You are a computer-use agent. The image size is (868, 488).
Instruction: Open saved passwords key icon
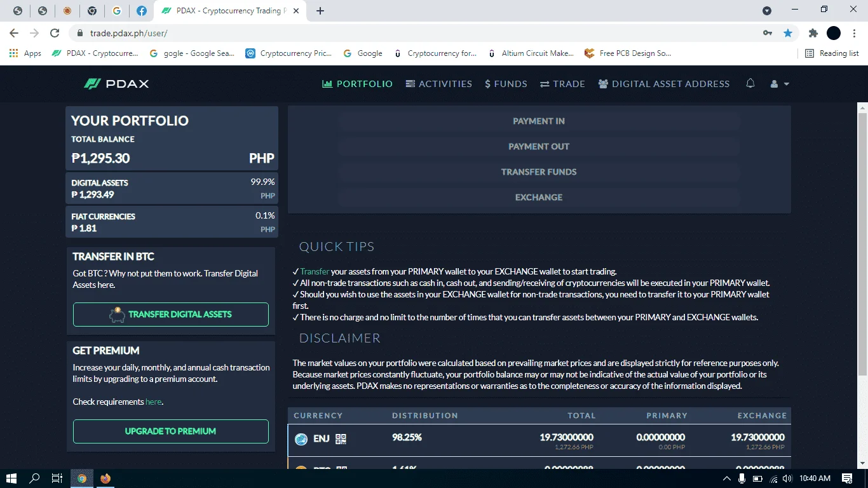coord(768,33)
